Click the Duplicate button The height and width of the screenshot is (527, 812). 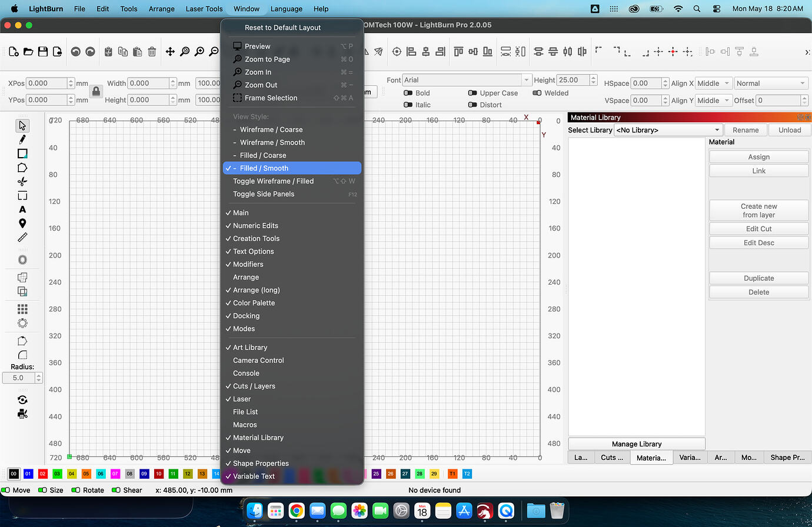point(759,278)
